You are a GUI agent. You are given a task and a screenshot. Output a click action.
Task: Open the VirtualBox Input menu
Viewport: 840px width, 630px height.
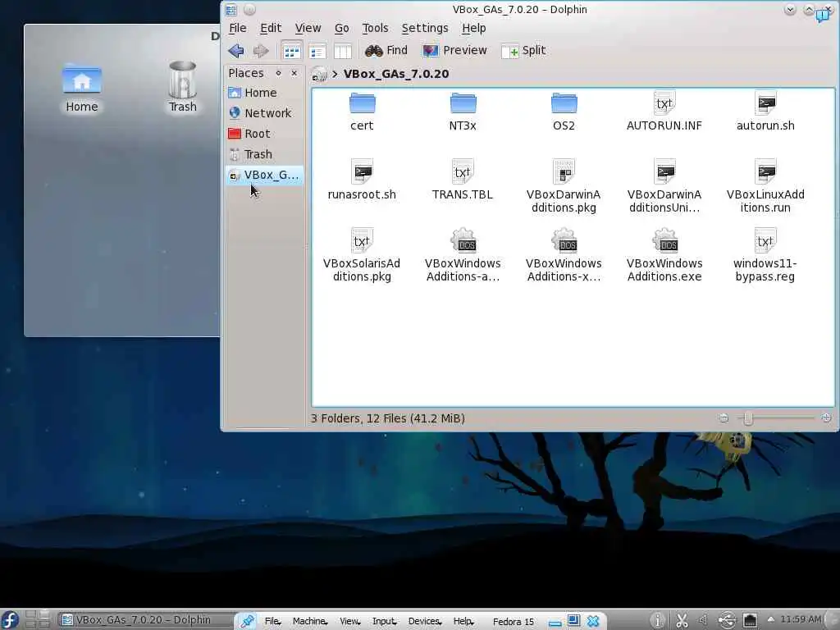click(384, 622)
